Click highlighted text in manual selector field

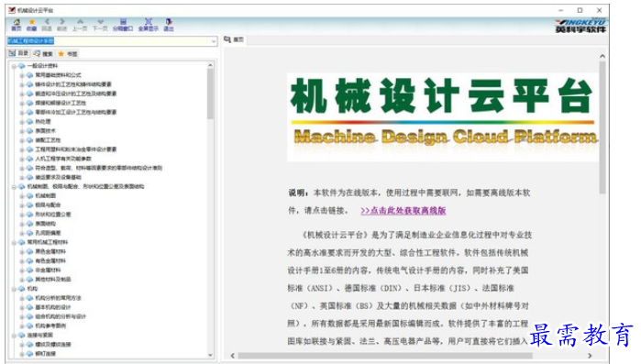point(30,41)
